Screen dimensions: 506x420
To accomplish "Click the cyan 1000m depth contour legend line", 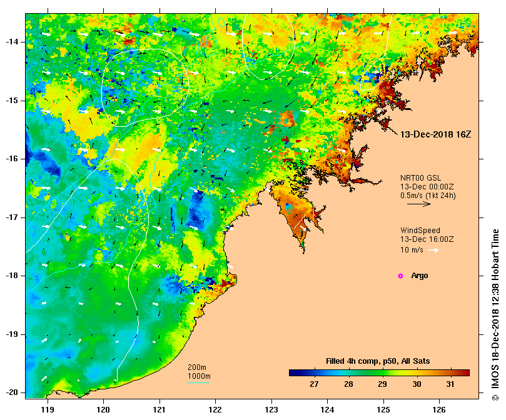I will coord(198,382).
